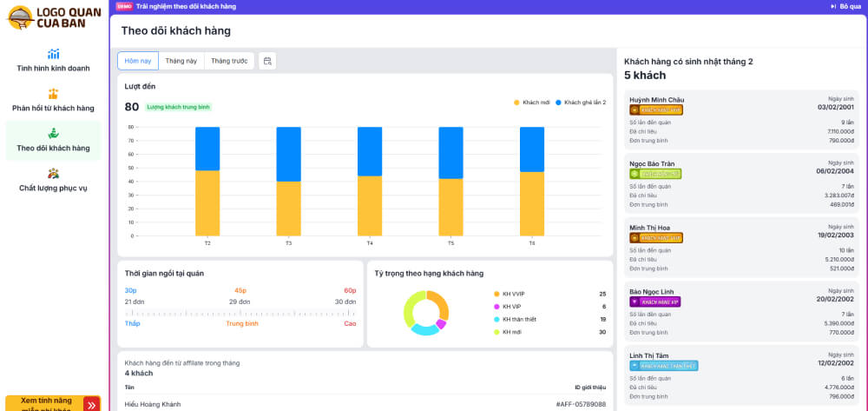Toggle the Khách ghé lần 2 legend

pos(580,103)
